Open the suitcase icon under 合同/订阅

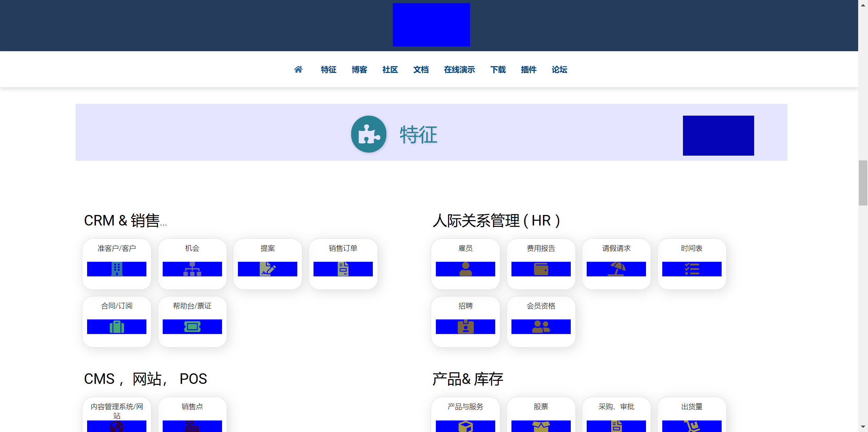point(117,327)
